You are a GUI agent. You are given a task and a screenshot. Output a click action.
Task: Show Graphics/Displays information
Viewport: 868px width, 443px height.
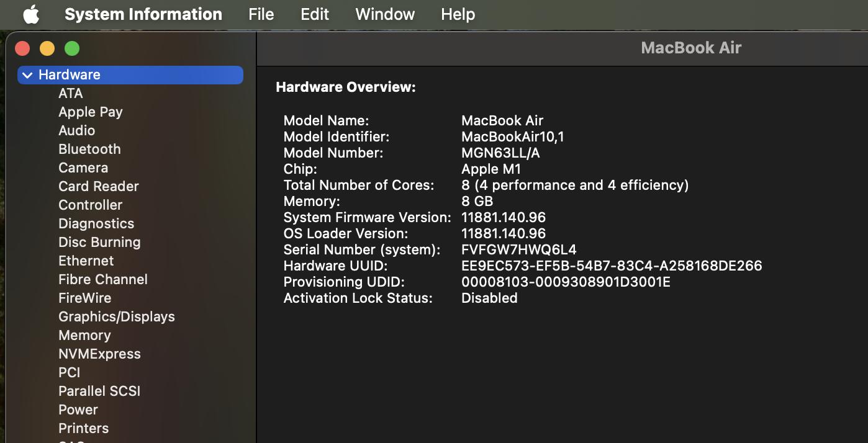tap(116, 316)
